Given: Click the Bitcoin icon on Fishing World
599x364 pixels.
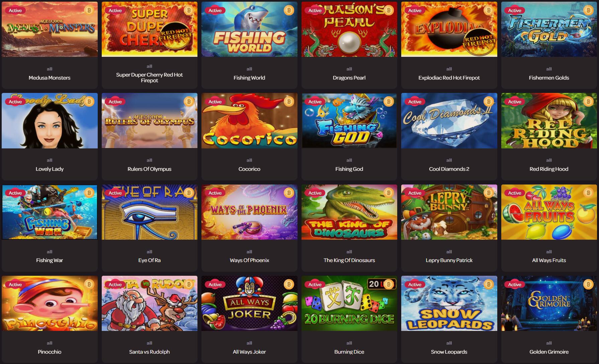Looking at the screenshot, I should (289, 10).
